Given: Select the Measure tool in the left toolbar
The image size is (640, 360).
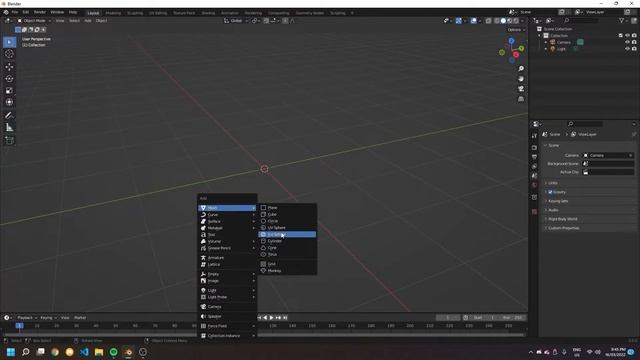Looking at the screenshot, I should click(x=9, y=127).
